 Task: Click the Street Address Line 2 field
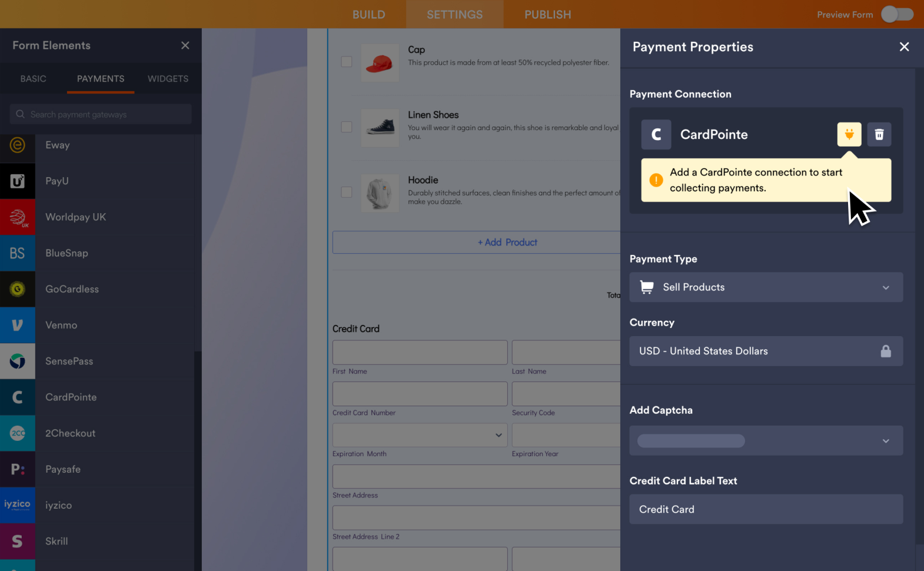476,517
